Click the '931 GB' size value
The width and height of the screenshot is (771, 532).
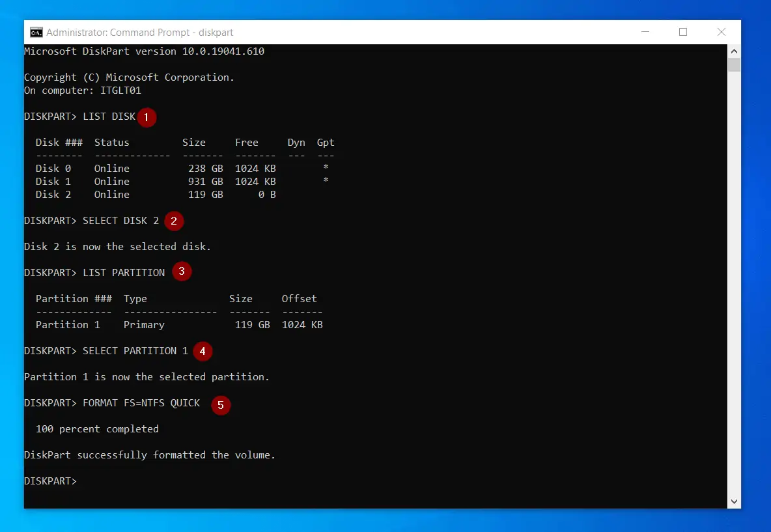[206, 182]
